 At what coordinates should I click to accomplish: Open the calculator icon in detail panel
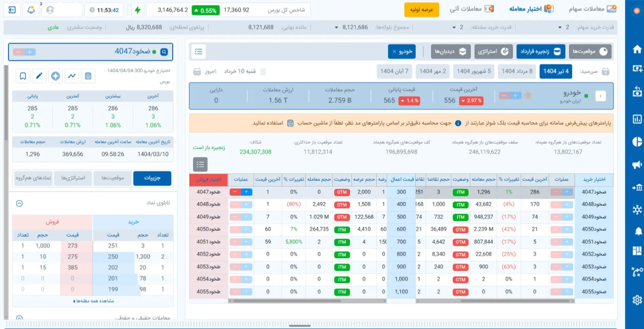coord(88,76)
